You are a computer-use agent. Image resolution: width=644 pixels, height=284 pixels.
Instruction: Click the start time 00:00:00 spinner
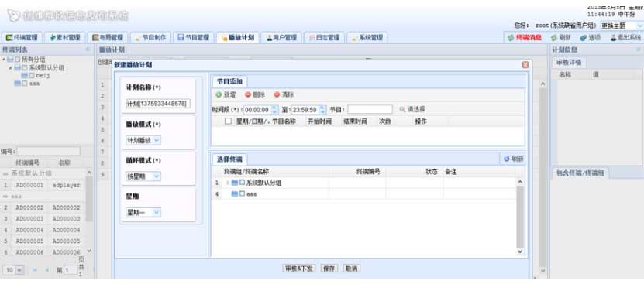[x=275, y=110]
